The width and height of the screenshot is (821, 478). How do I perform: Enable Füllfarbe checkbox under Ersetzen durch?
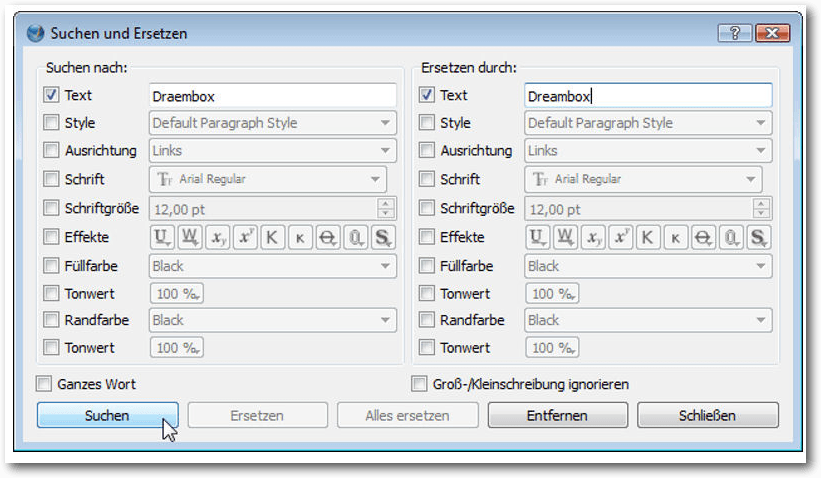tap(426, 265)
